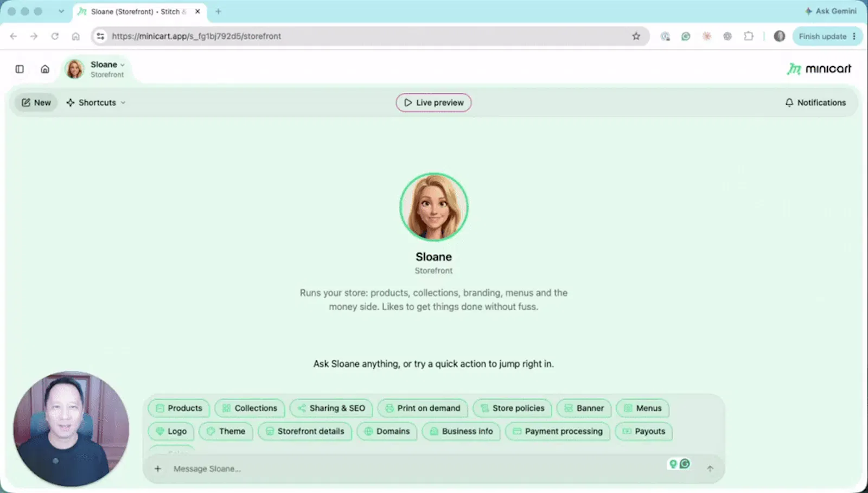
Task: Bookmark this page with the star icon
Action: point(636,36)
